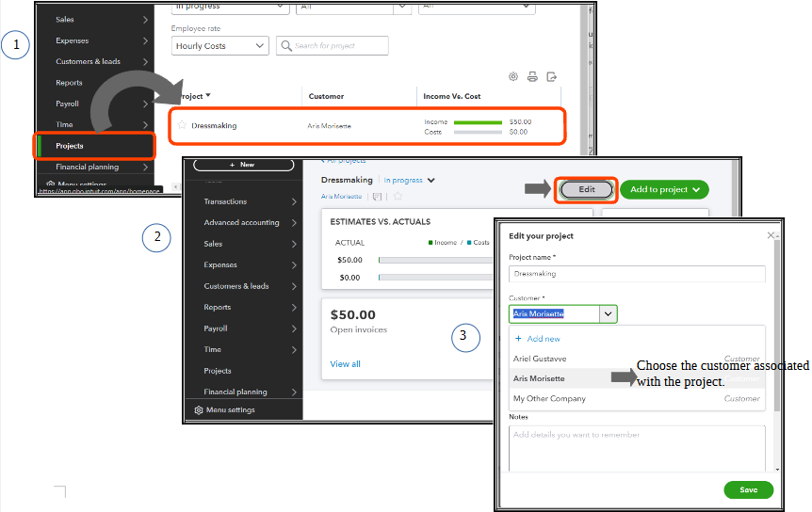Screen dimensions: 812x512
Task: Open the In progress status dropdown next to Dressmaking
Action: pyautogui.click(x=409, y=180)
